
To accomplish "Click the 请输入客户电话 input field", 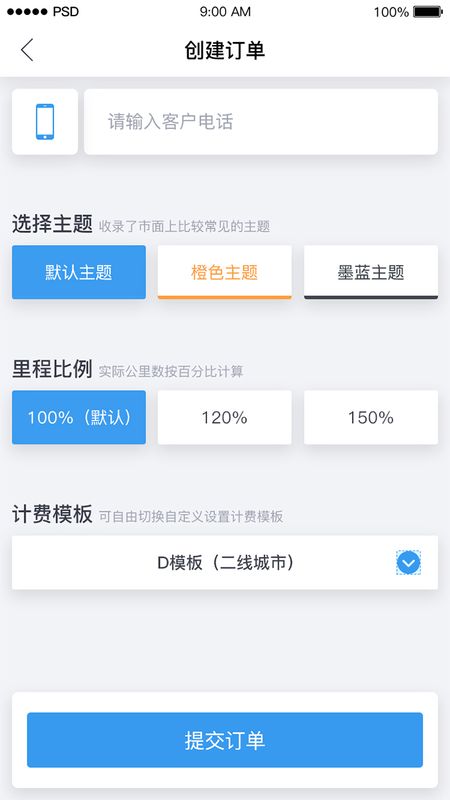I will tap(261, 121).
